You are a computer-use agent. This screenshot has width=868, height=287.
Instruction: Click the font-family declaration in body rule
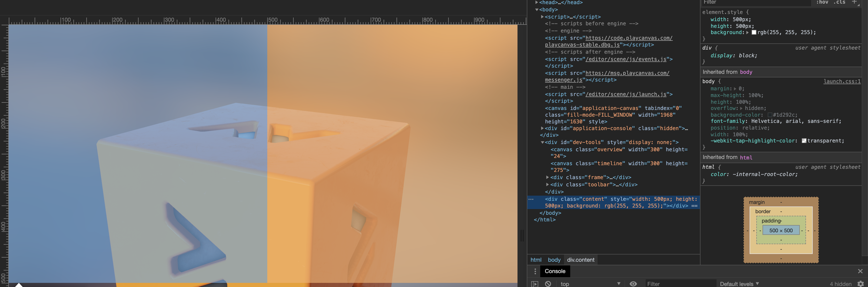tap(776, 121)
